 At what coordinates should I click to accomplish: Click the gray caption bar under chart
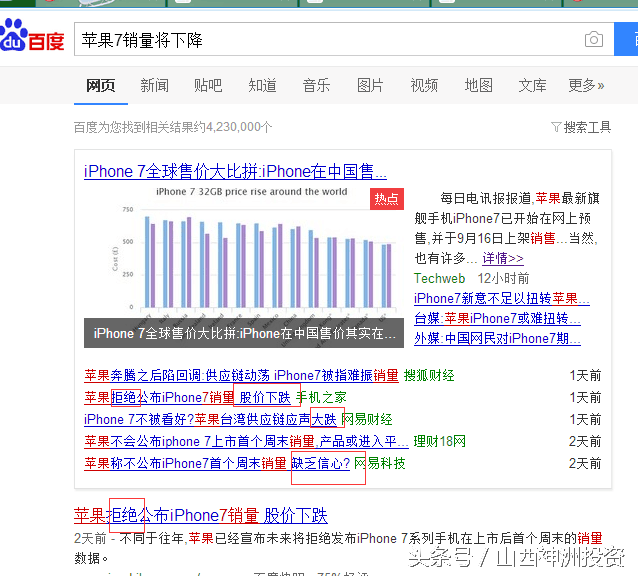coord(244,333)
